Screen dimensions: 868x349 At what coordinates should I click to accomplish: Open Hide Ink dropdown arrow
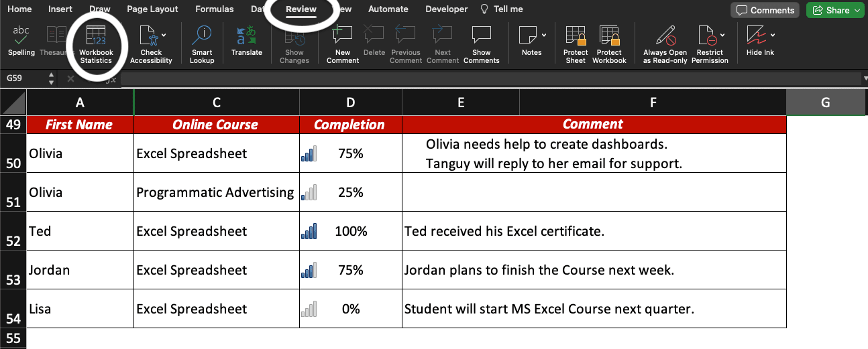773,34
